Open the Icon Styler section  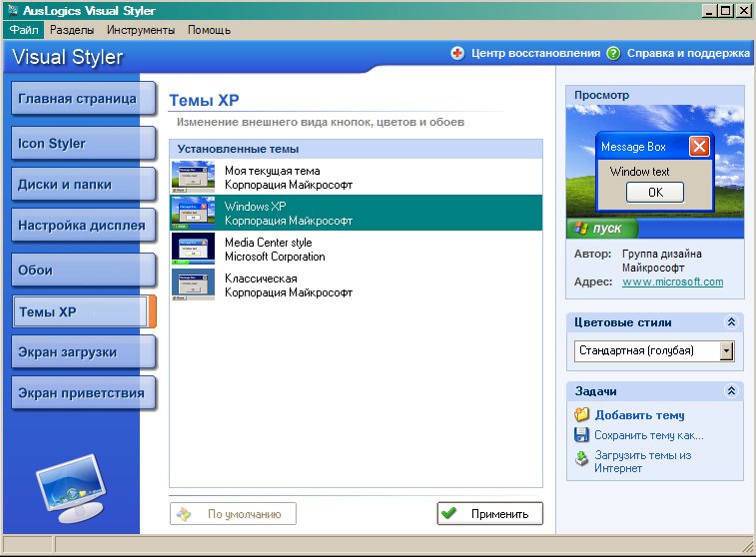84,144
